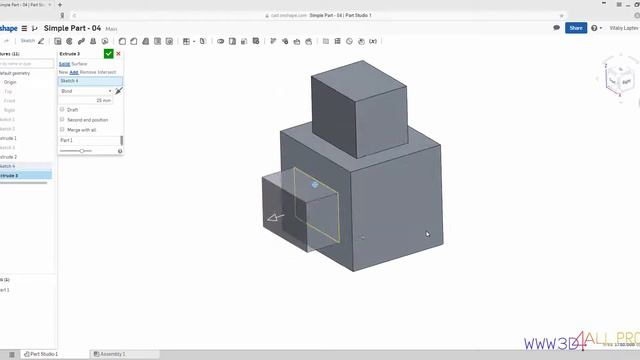The width and height of the screenshot is (640, 360).
Task: Select the Loft tool icon
Action: point(93,41)
